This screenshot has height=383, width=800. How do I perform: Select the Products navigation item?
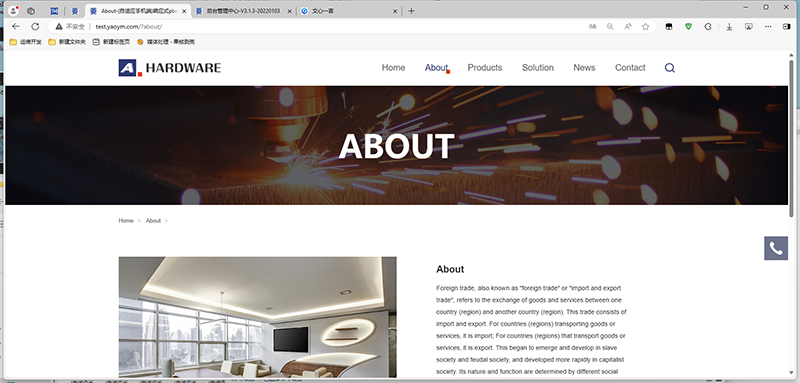coord(485,68)
